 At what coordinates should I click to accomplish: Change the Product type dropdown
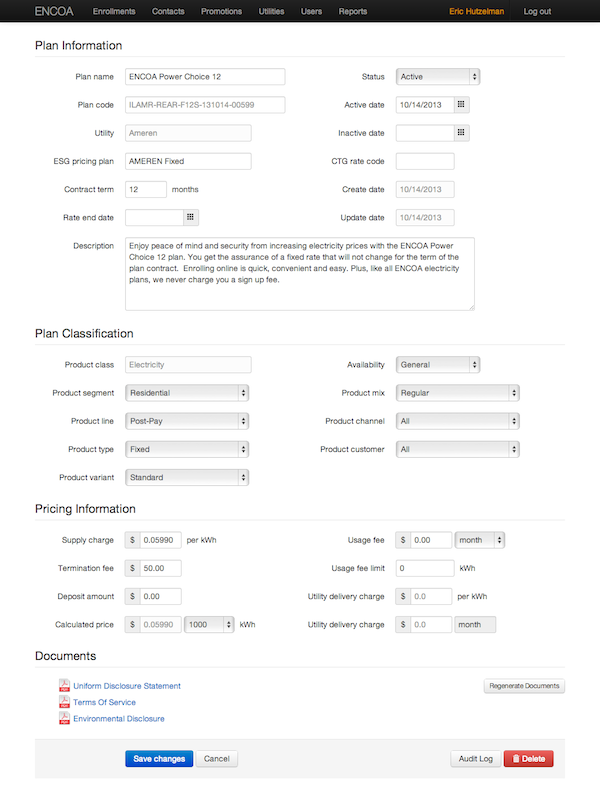click(x=187, y=449)
